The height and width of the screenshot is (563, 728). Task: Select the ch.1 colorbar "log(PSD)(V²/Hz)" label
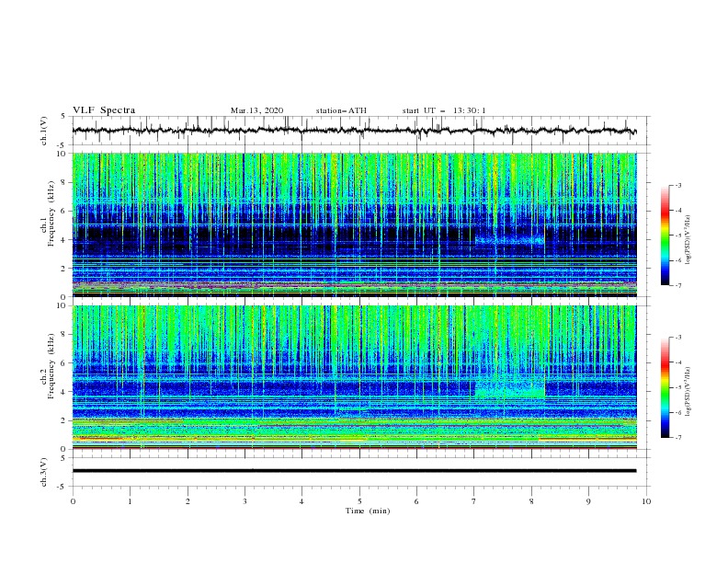click(688, 239)
